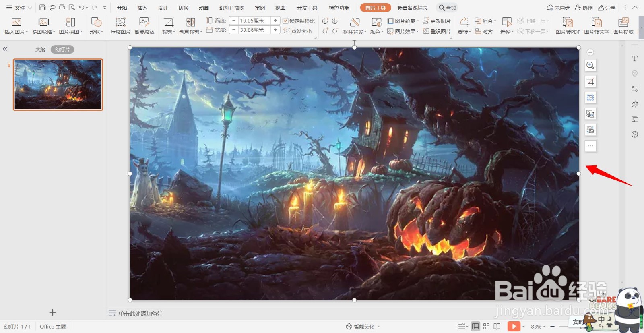Click 查找 search box

448,8
